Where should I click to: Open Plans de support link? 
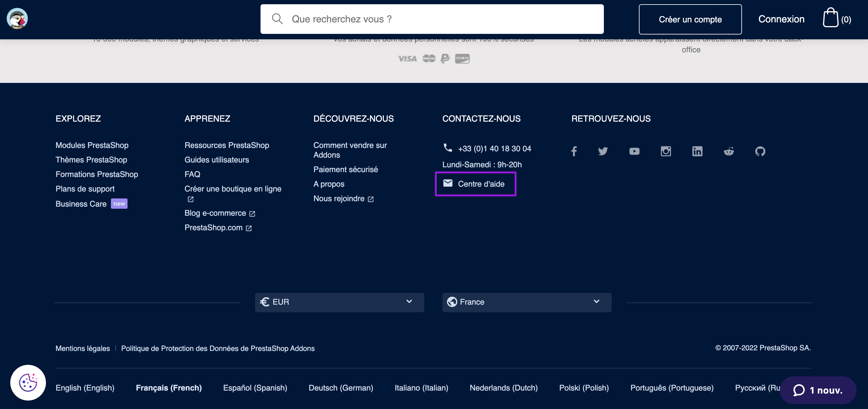click(85, 189)
